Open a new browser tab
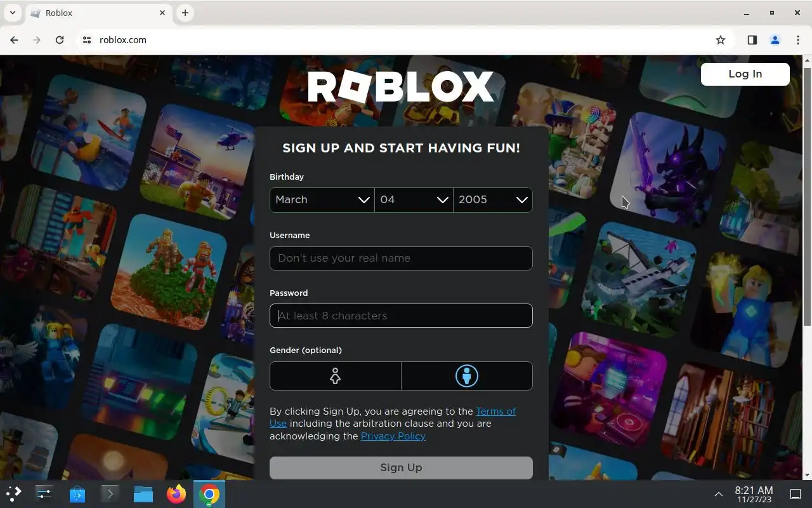 click(185, 13)
